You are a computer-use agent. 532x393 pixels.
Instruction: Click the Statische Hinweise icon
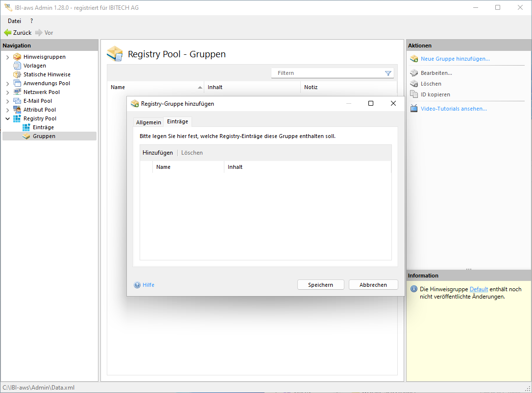(17, 74)
